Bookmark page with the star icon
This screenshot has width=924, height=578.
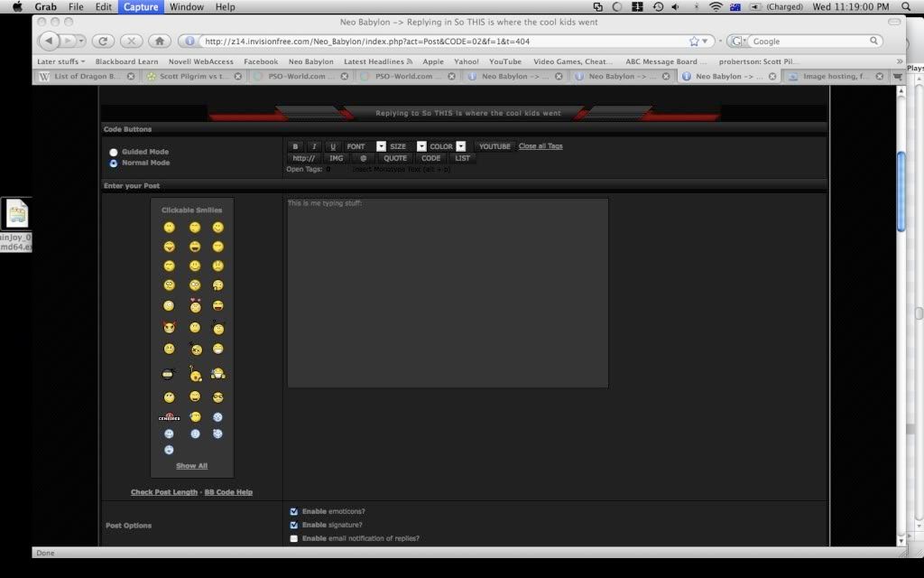(694, 41)
